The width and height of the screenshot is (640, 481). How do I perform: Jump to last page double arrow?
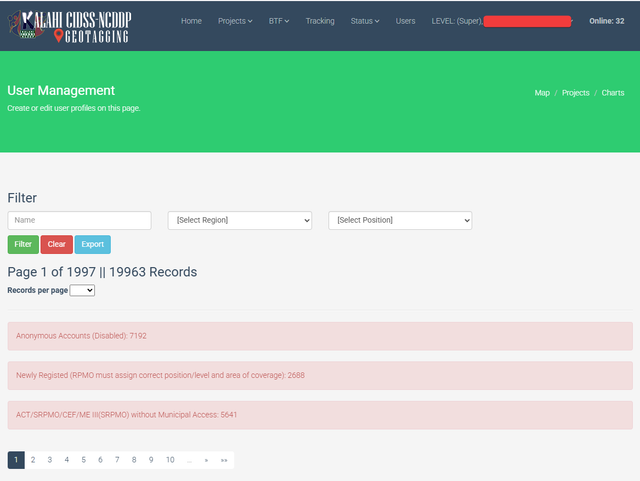[x=224, y=460]
